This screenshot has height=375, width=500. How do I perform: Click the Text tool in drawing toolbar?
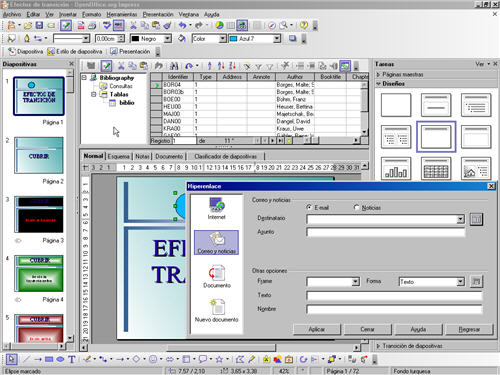tap(72, 359)
